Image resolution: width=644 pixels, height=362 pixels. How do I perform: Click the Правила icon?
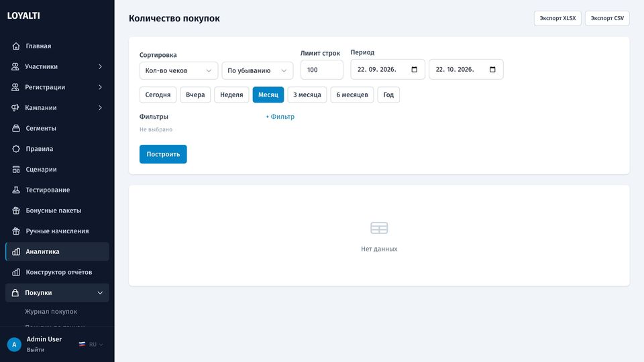click(16, 149)
